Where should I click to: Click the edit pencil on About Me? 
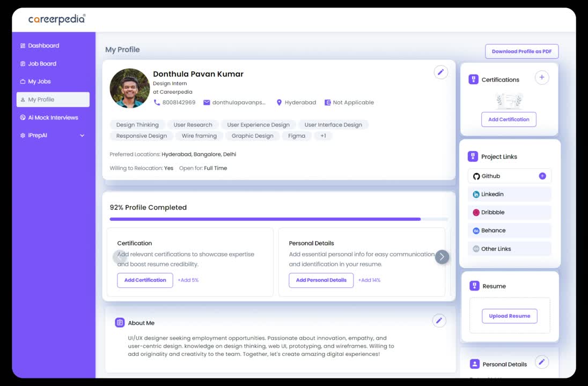[x=439, y=320]
